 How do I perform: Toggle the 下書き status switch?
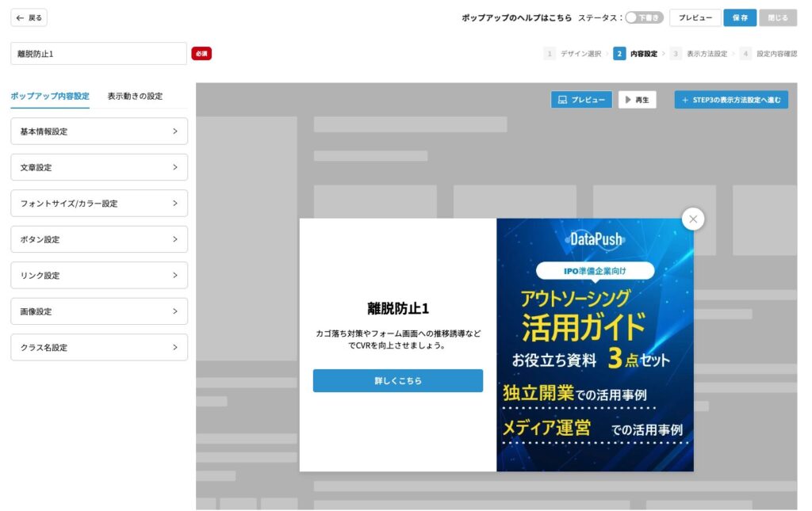click(644, 17)
